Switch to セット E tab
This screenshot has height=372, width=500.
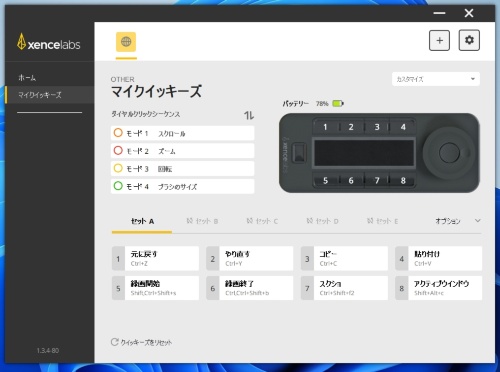(x=382, y=221)
